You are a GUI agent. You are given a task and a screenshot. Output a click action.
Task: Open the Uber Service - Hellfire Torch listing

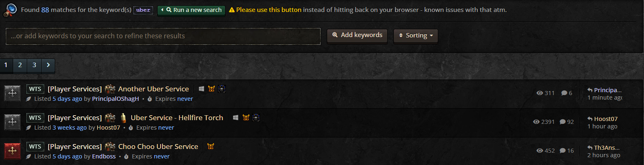pyautogui.click(x=177, y=118)
